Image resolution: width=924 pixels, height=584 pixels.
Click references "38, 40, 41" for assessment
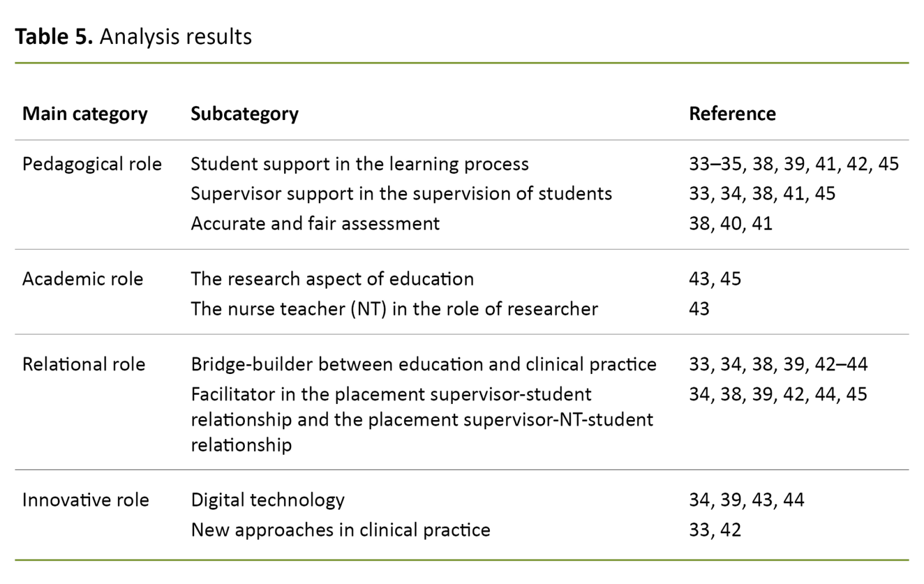point(730,223)
